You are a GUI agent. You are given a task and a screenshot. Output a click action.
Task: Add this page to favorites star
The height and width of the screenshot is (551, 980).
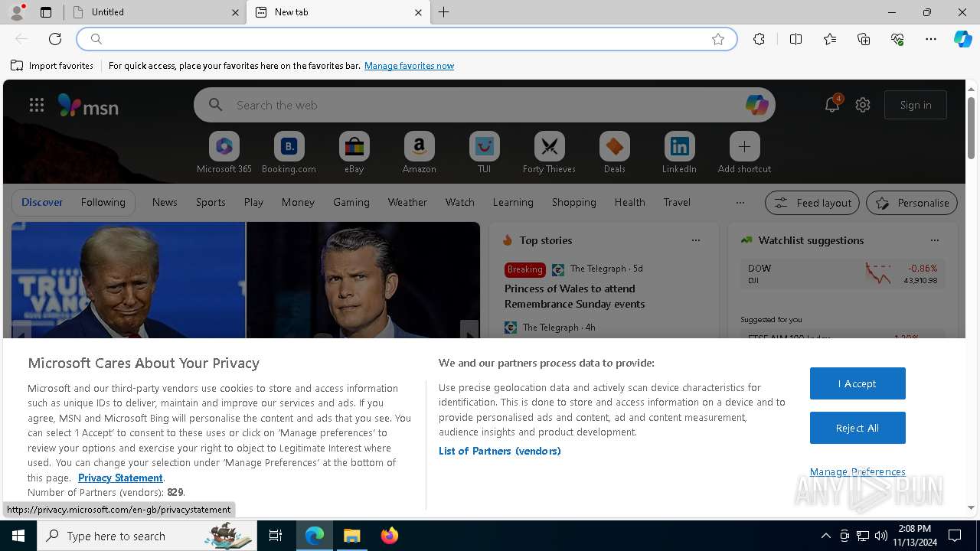718,39
